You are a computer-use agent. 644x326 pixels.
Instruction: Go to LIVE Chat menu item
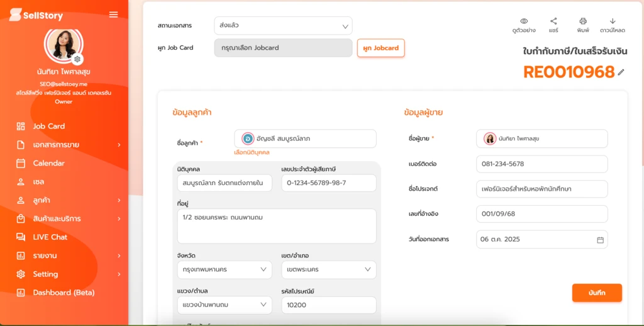coord(50,237)
